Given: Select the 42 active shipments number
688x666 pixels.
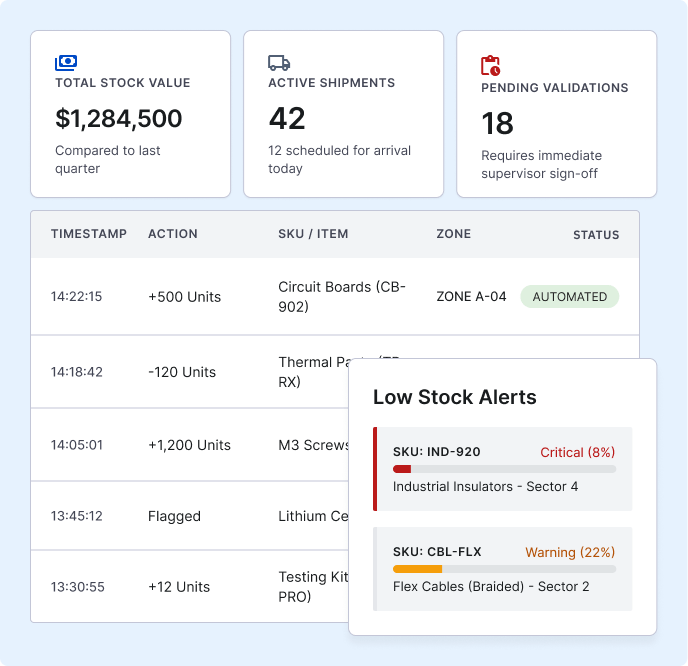Looking at the screenshot, I should (x=287, y=118).
